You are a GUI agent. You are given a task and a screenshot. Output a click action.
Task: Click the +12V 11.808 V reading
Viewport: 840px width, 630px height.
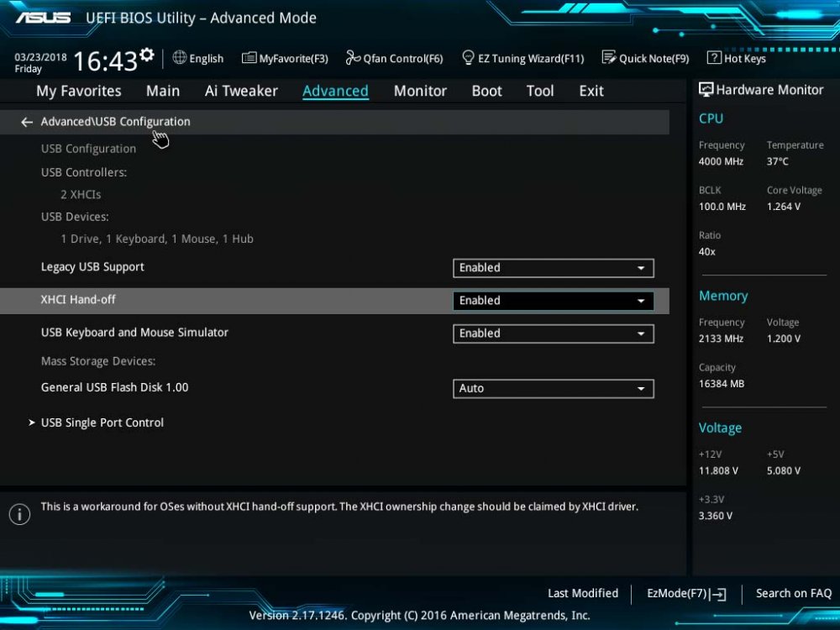coord(718,471)
